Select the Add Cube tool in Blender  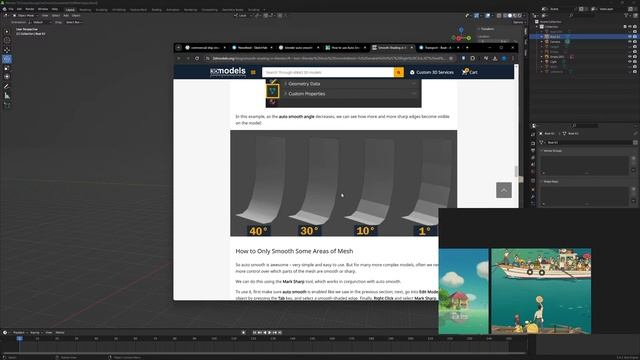[7, 105]
